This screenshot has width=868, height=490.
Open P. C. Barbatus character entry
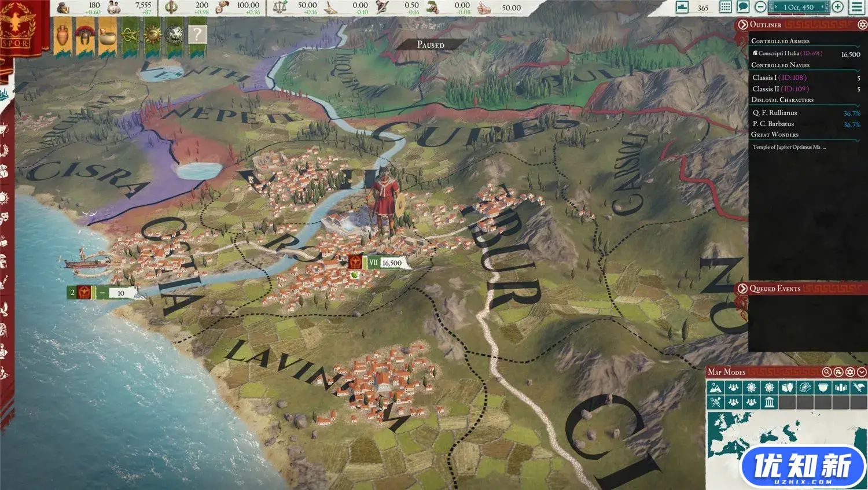[806, 124]
